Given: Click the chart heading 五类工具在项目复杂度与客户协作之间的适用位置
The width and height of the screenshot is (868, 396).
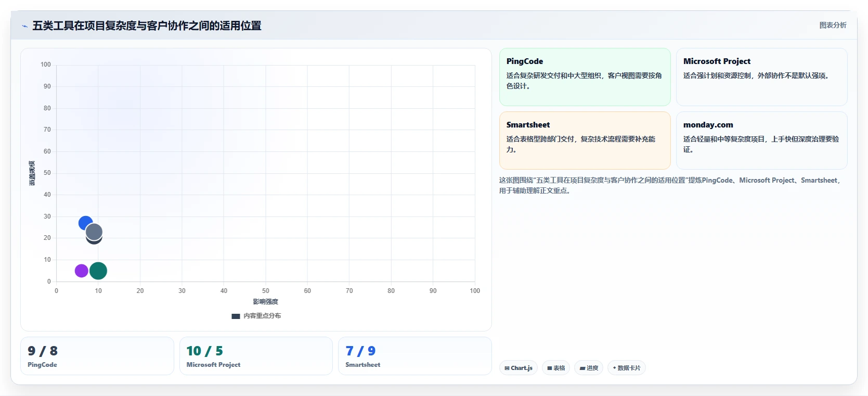Looking at the screenshot, I should (147, 25).
